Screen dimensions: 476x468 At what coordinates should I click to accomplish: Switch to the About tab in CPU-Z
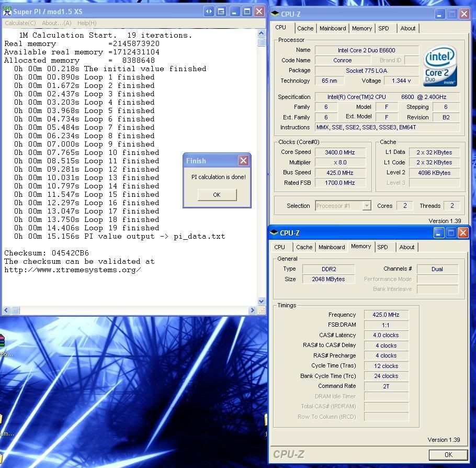pos(408,28)
